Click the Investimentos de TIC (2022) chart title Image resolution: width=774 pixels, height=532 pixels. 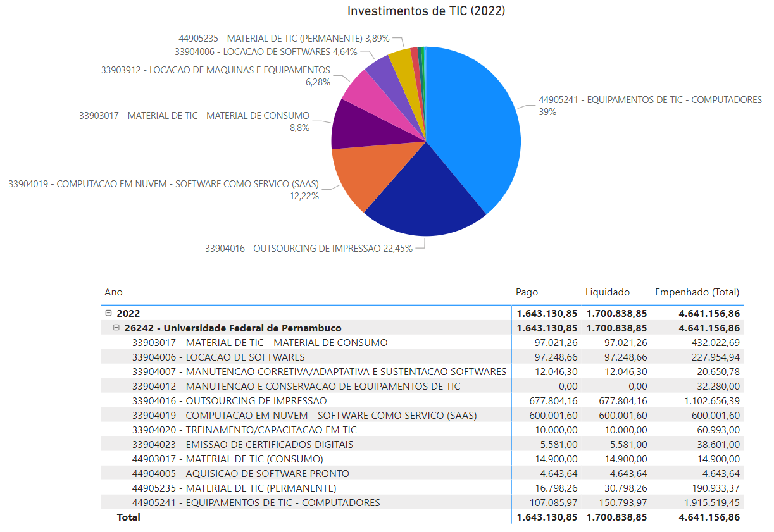pyautogui.click(x=426, y=11)
